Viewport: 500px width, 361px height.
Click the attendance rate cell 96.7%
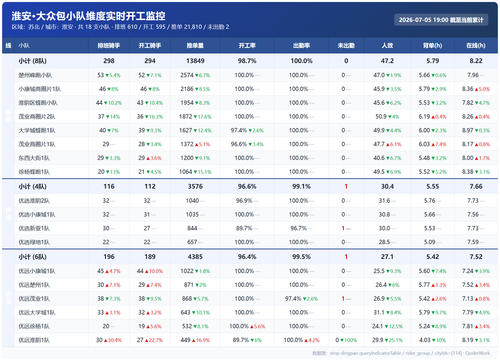298,228
